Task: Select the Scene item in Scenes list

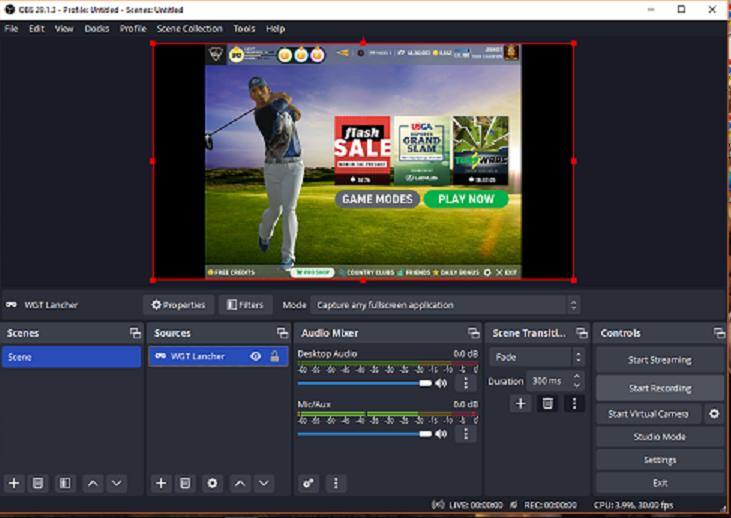Action: click(71, 357)
